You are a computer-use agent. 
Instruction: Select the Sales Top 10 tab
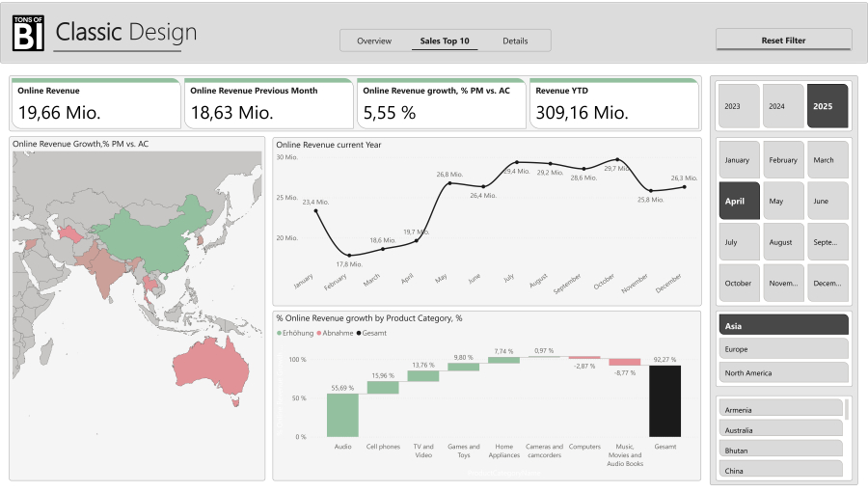(445, 41)
